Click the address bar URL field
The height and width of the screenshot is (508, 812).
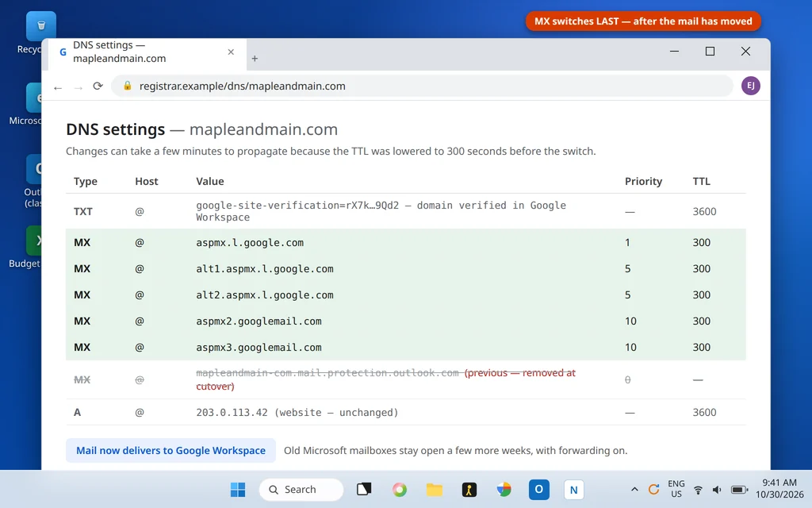pos(422,86)
